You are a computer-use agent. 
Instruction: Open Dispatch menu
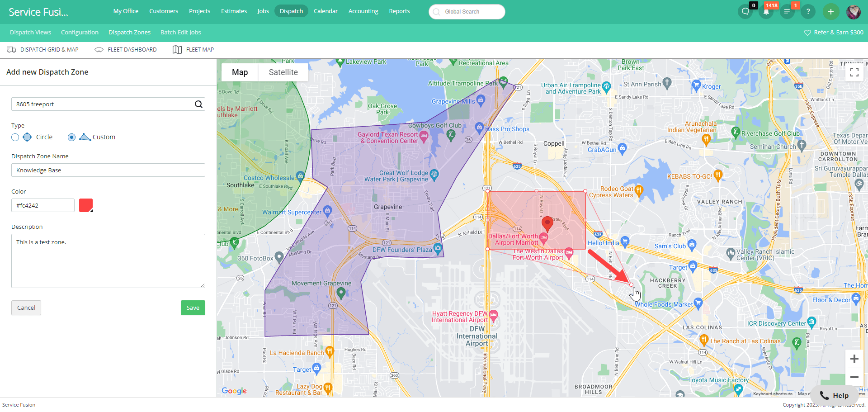pyautogui.click(x=292, y=11)
